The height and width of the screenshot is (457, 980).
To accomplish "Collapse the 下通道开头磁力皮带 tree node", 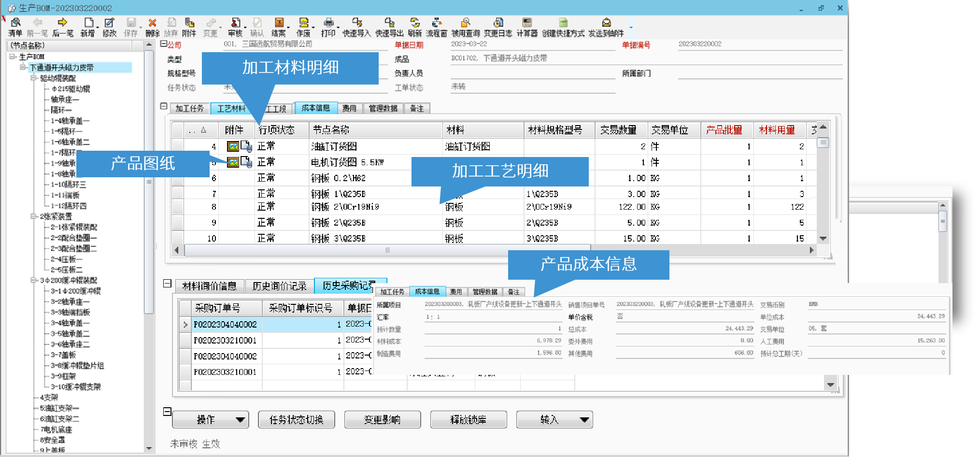I will [22, 67].
